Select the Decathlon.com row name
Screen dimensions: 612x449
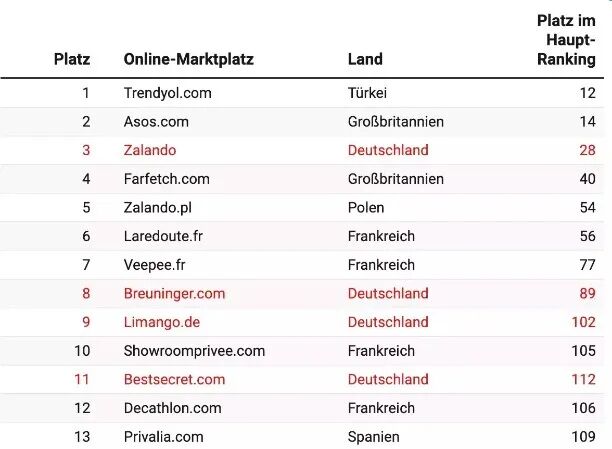(x=173, y=408)
